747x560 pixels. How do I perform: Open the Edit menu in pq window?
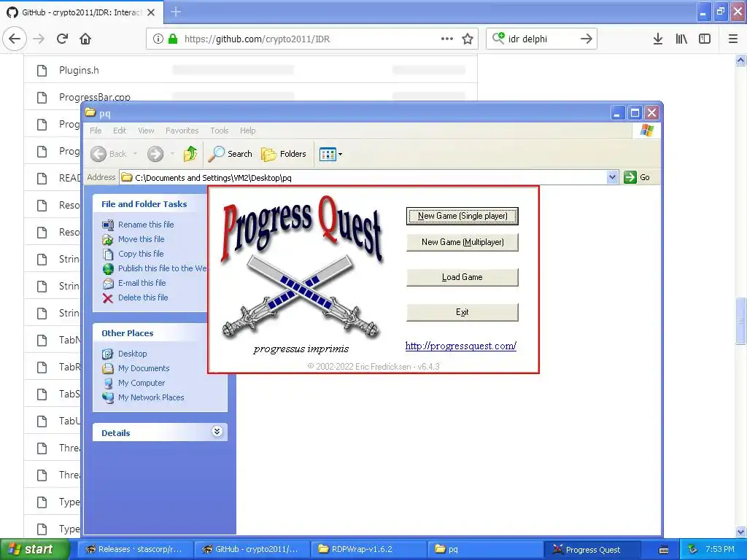[x=120, y=131]
